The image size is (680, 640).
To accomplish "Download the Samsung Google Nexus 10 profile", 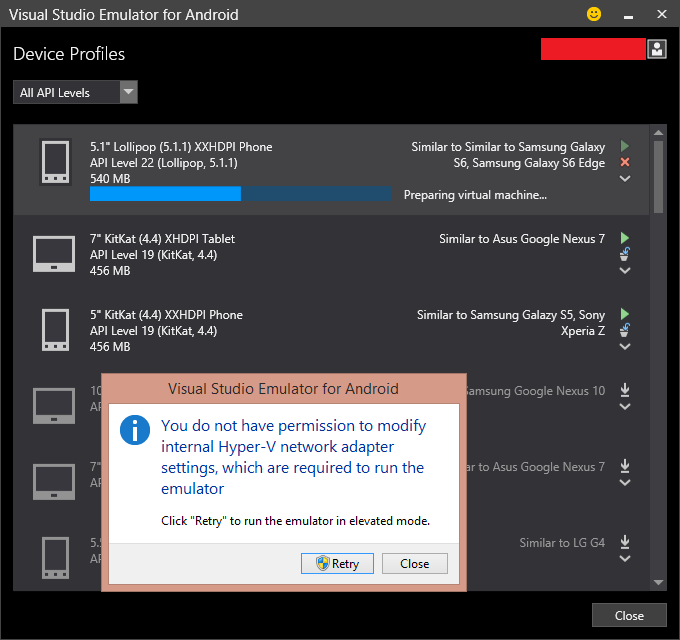I will (x=625, y=390).
